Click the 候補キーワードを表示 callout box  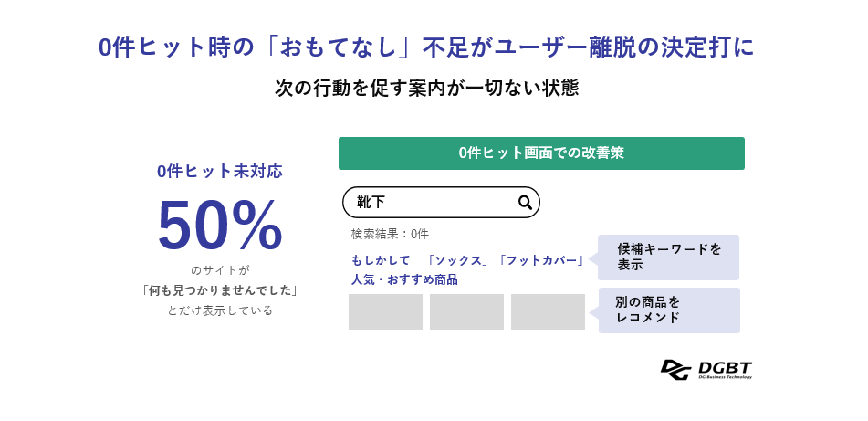pos(668,258)
